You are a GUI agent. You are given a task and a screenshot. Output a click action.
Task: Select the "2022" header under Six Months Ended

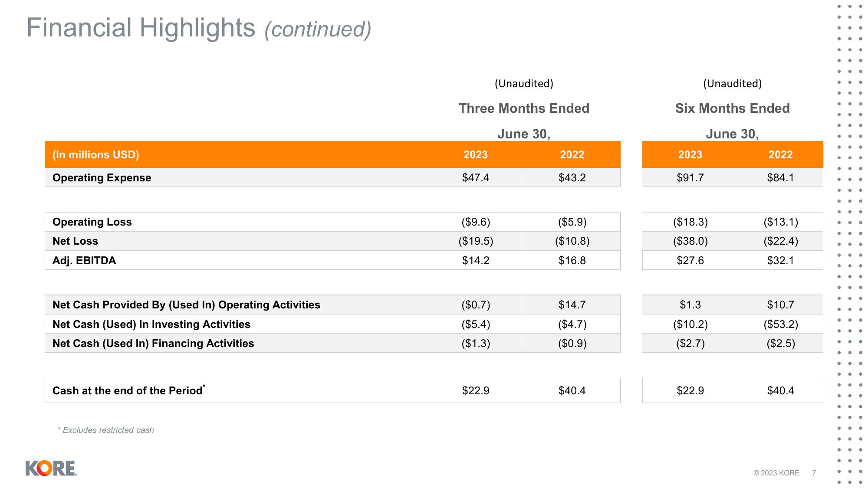[780, 155]
